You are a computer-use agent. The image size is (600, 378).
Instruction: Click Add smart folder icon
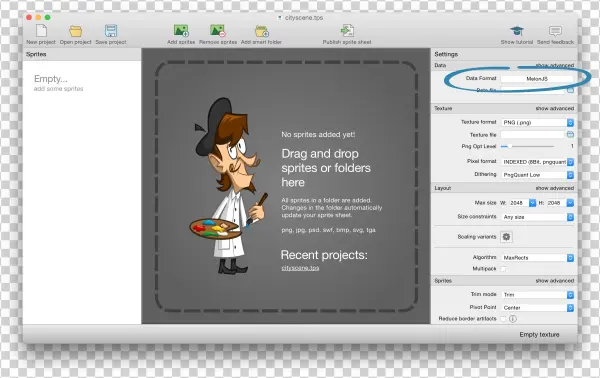262,31
